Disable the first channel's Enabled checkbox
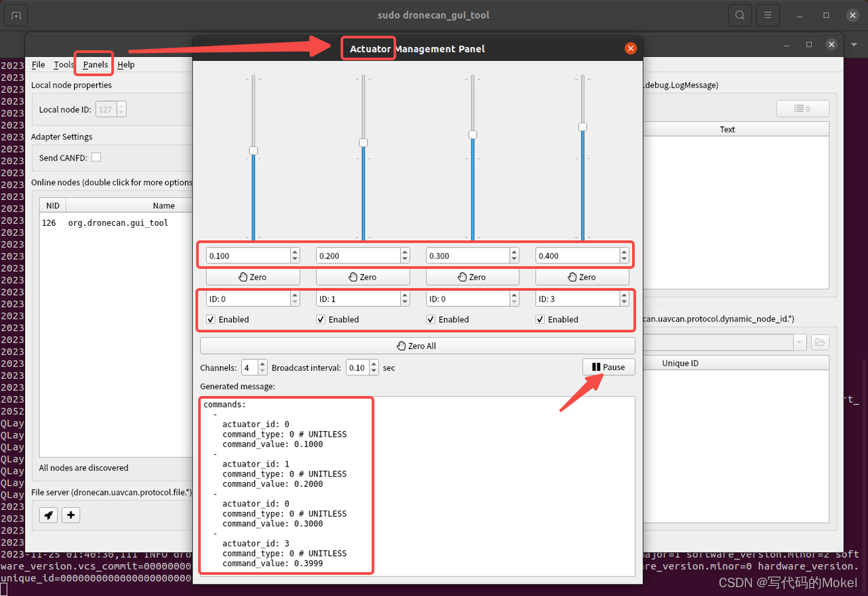868x596 pixels. click(x=210, y=319)
